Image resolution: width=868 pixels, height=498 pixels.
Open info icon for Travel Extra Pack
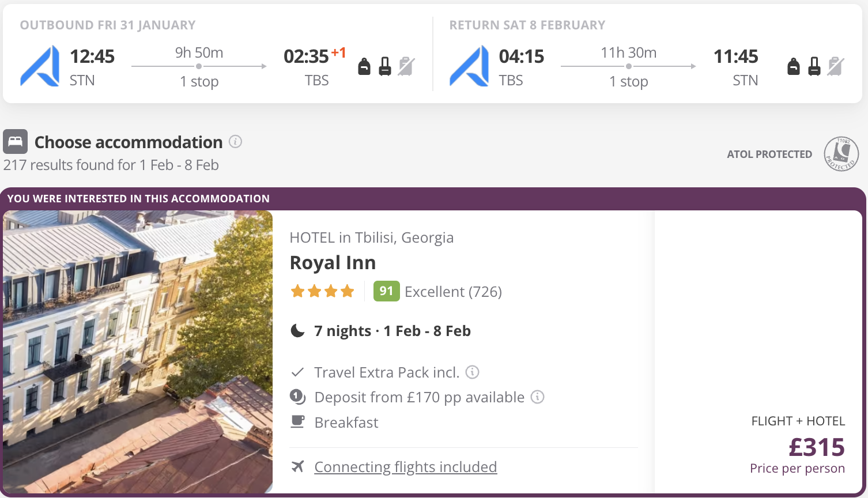(473, 372)
